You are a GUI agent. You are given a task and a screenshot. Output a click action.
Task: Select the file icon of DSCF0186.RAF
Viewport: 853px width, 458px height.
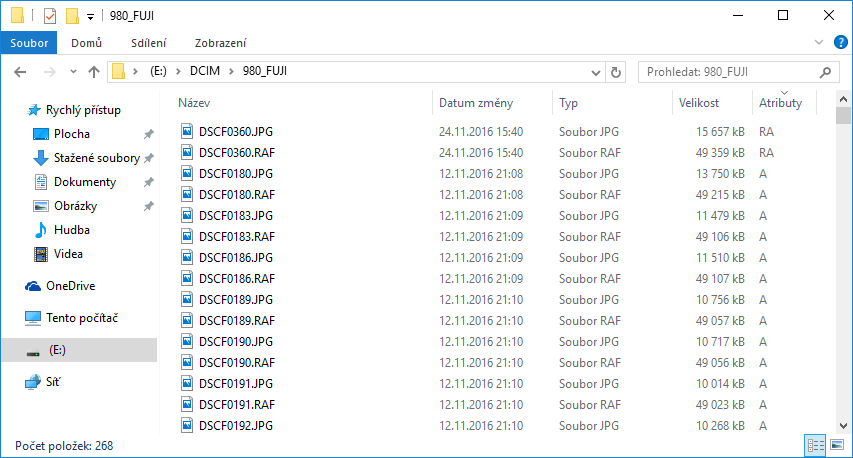(x=187, y=278)
